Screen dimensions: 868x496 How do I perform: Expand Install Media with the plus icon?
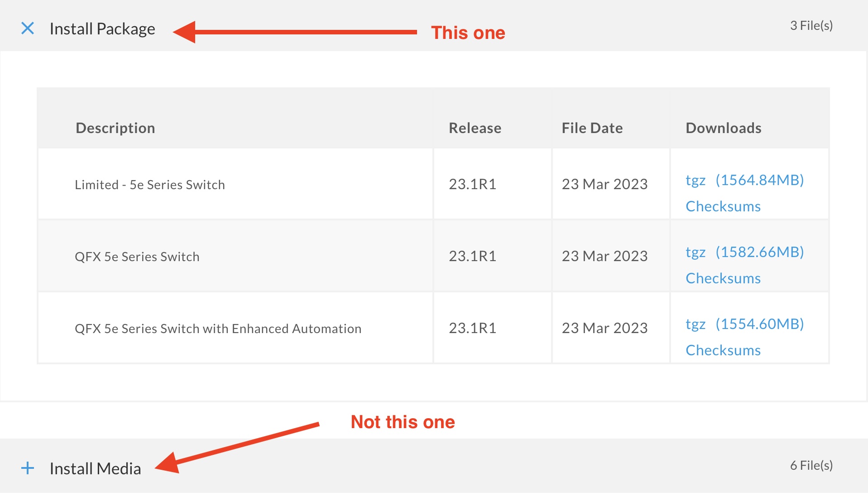pos(28,468)
